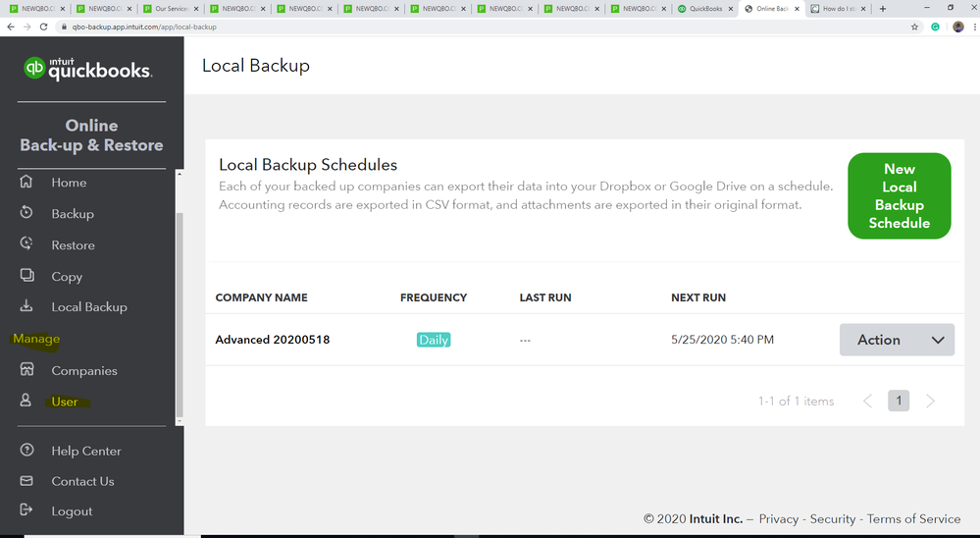980x538 pixels.
Task: Click the Help Center question-mark icon
Action: (26, 450)
